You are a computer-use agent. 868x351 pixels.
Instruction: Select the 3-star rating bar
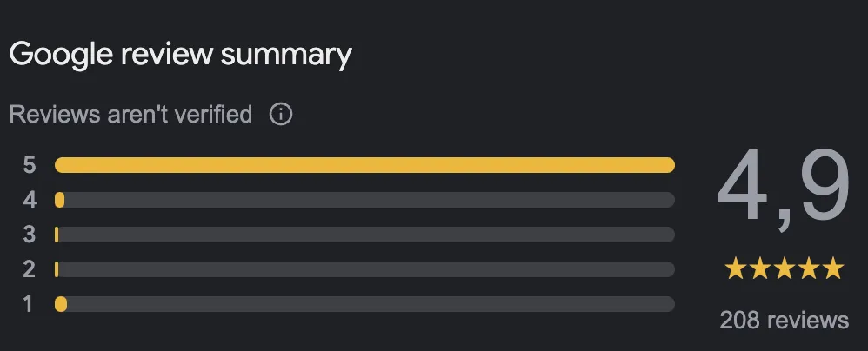coord(364,235)
